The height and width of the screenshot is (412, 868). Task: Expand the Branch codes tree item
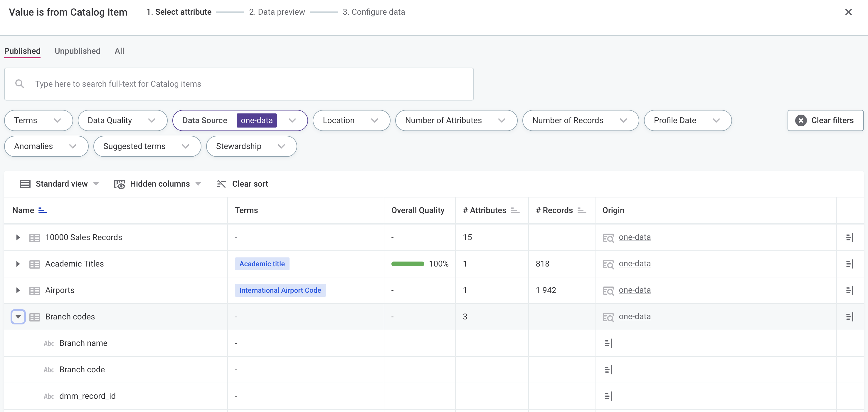(x=17, y=316)
